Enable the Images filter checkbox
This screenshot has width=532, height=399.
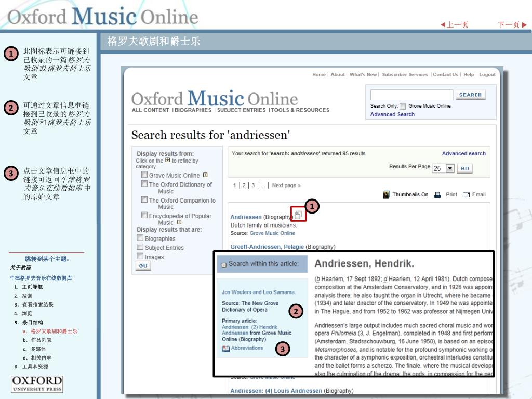pyautogui.click(x=140, y=256)
